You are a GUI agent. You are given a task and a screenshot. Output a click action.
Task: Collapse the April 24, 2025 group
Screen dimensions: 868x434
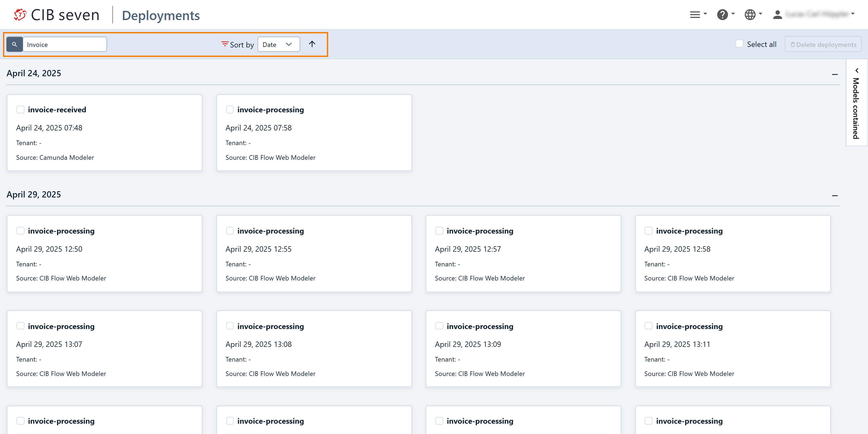pyautogui.click(x=834, y=74)
